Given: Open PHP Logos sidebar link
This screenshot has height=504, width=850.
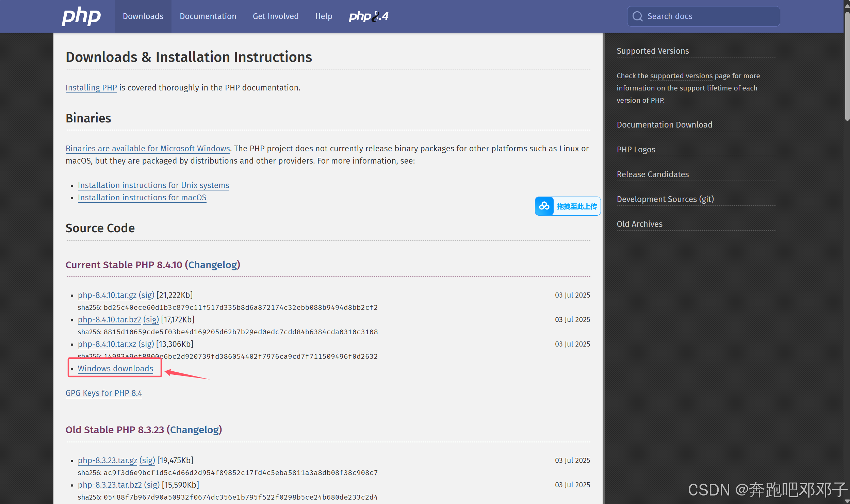Looking at the screenshot, I should (x=636, y=150).
